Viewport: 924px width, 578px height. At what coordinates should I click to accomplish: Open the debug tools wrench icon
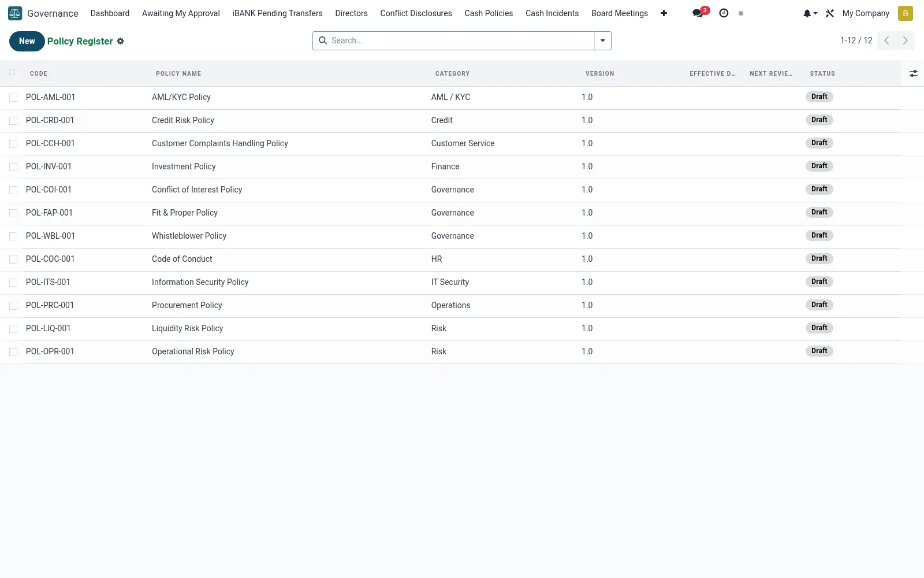tap(830, 13)
